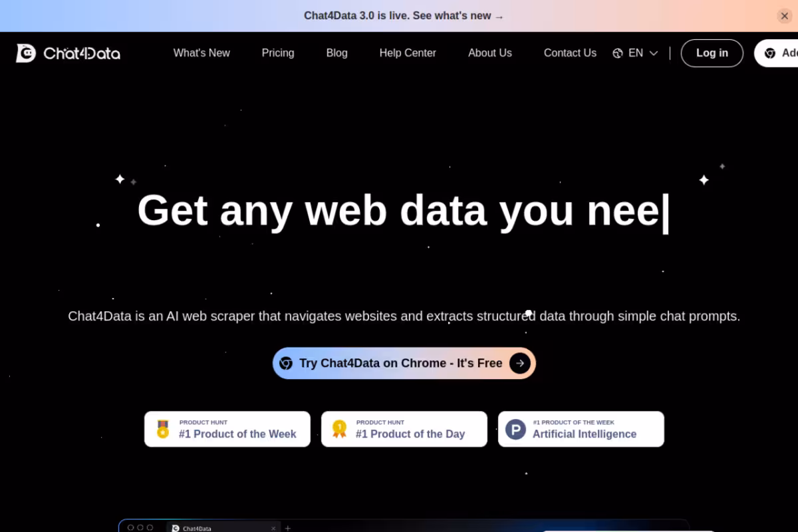Screen dimensions: 798x532
Task: Click the arrow icon in Try button
Action: coord(520,363)
